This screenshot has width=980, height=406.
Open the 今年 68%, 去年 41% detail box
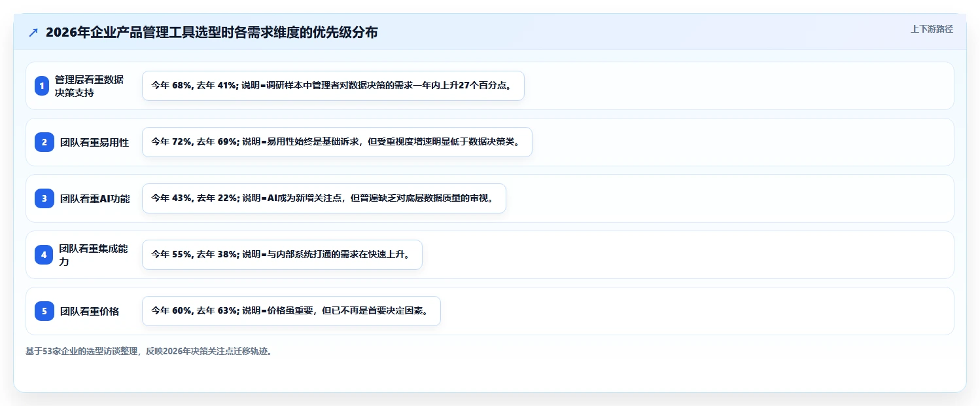point(333,86)
